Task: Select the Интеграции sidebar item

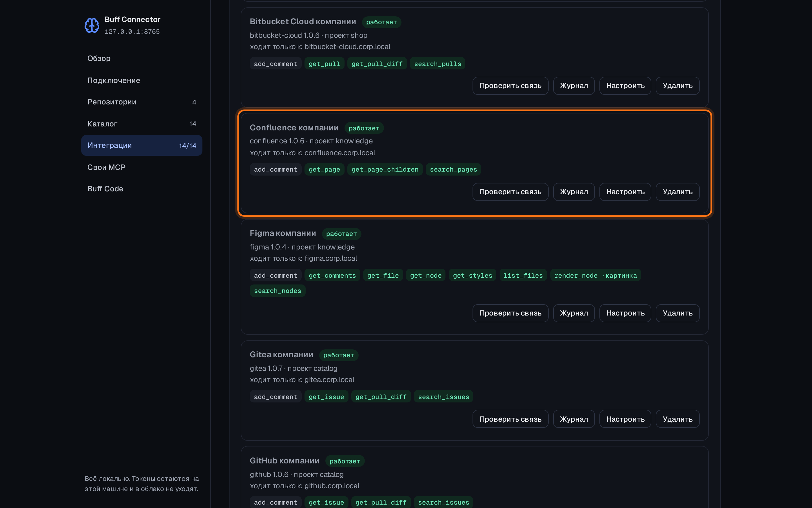Action: (x=142, y=145)
